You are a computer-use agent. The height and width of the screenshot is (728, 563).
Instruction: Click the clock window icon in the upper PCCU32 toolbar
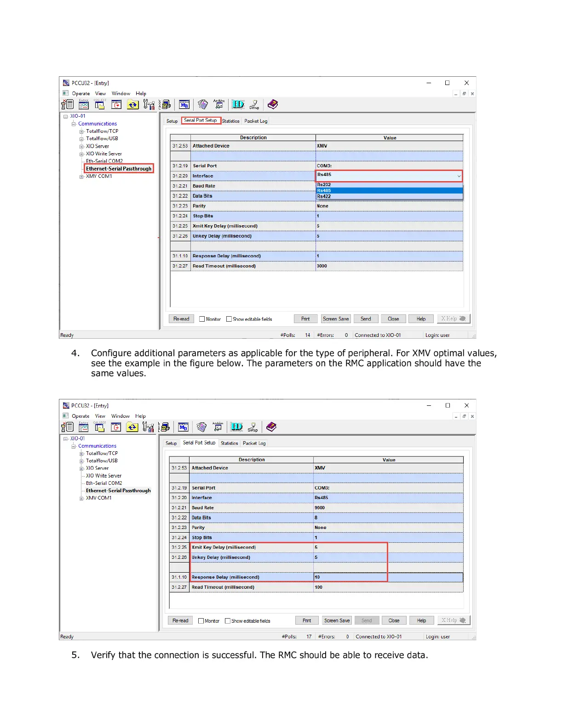(x=116, y=105)
